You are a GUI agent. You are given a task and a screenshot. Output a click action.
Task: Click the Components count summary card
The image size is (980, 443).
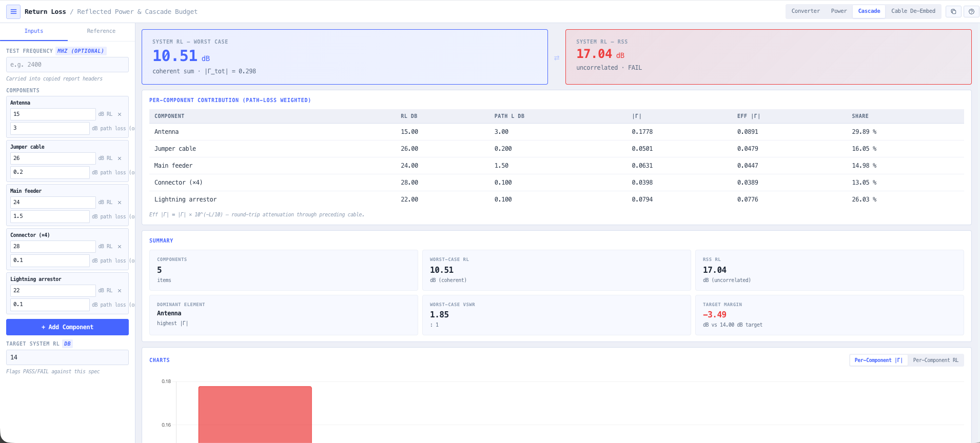tap(284, 270)
